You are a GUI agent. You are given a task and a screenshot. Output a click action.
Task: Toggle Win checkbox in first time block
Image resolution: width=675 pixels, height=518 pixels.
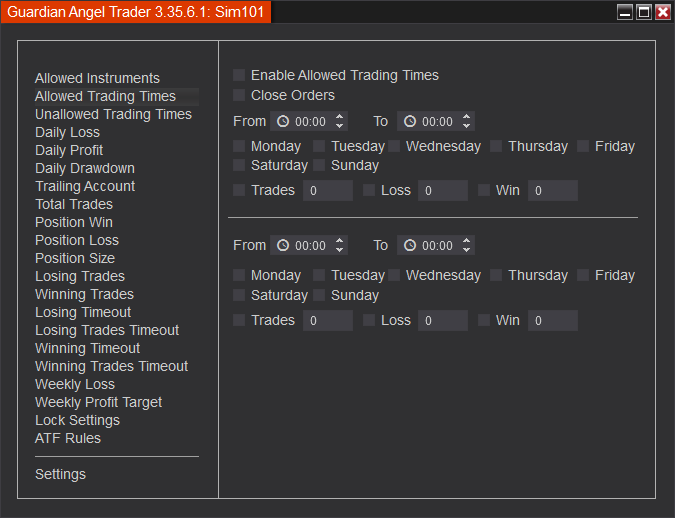pyautogui.click(x=484, y=190)
